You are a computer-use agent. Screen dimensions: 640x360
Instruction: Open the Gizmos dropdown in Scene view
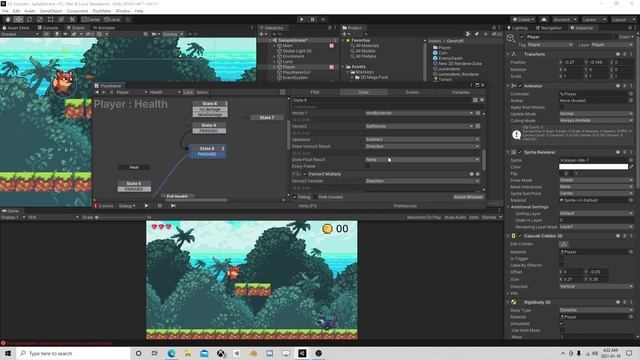(173, 34)
